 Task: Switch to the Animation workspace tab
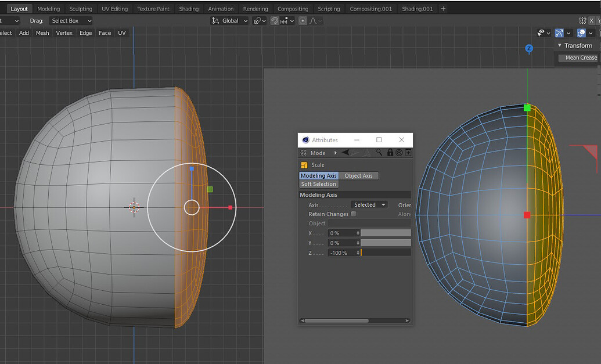tap(221, 9)
